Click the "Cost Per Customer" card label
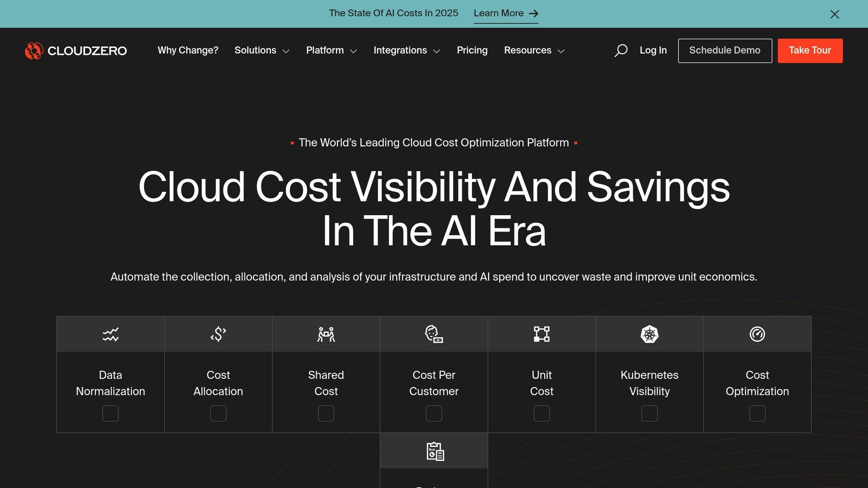Screen dimensions: 868x488 click(434, 383)
